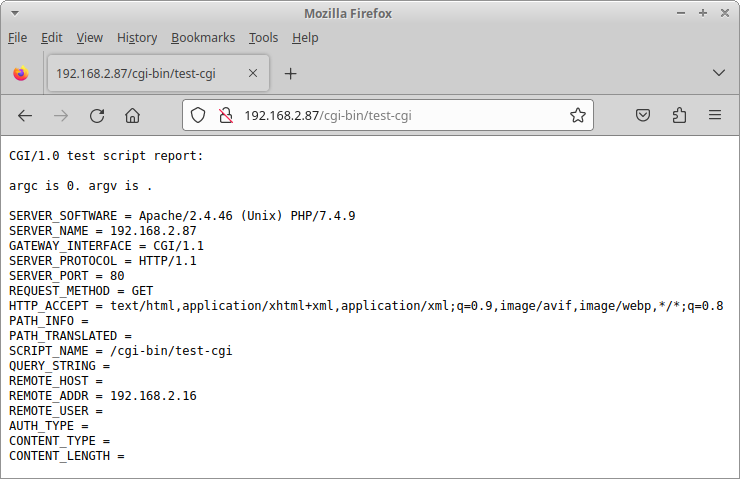Open the Tools menu
This screenshot has height=479, width=740.
pos(264,37)
